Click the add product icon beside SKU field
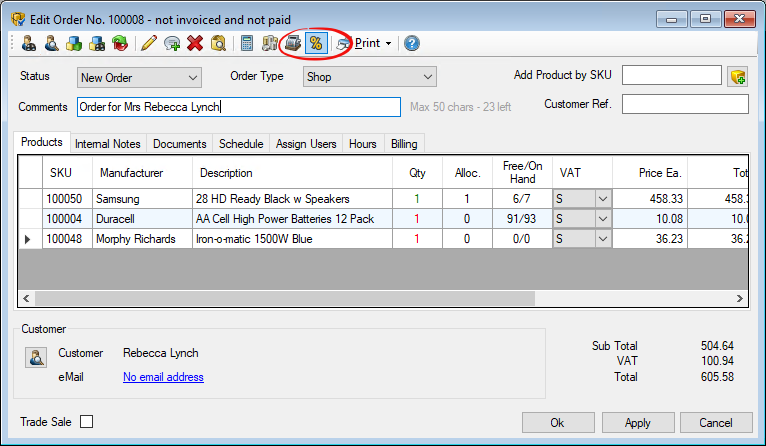Screen dimensions: 766x446 738,77
